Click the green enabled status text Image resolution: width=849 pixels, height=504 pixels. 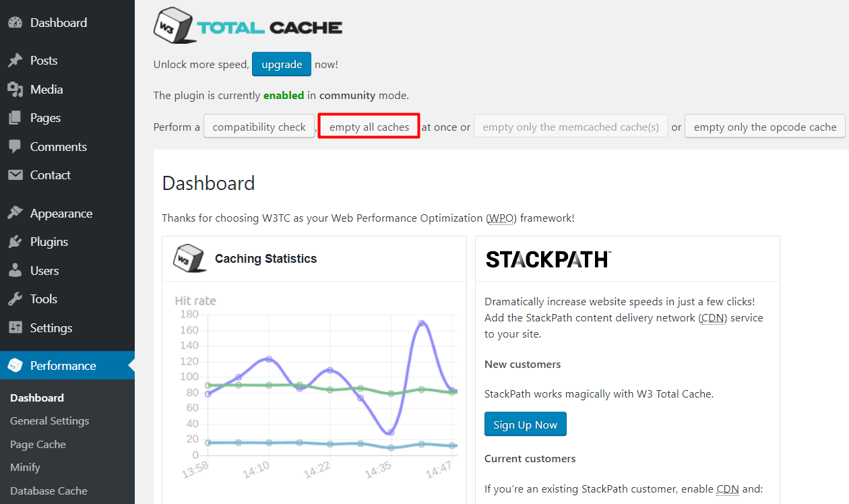(284, 96)
